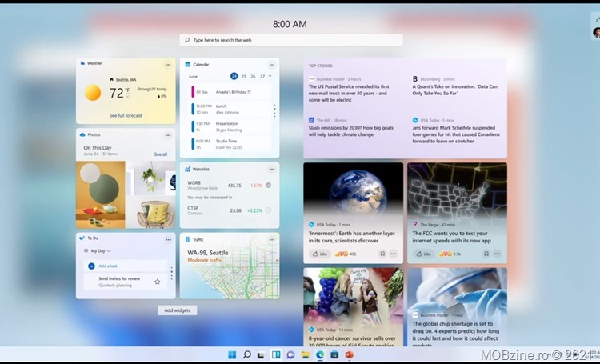The width and height of the screenshot is (600, 364).
Task: Open File Explorer from the taskbar
Action: tap(306, 354)
